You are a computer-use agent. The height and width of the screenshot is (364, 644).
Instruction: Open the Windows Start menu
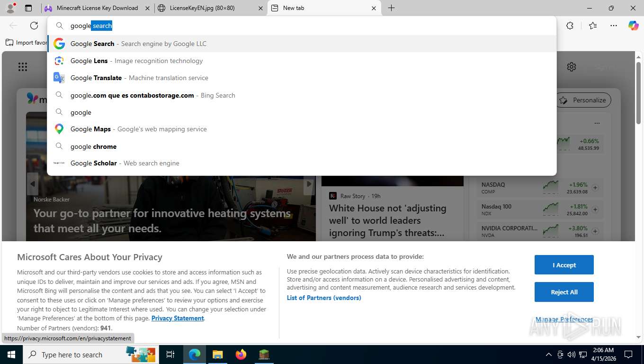click(11, 355)
